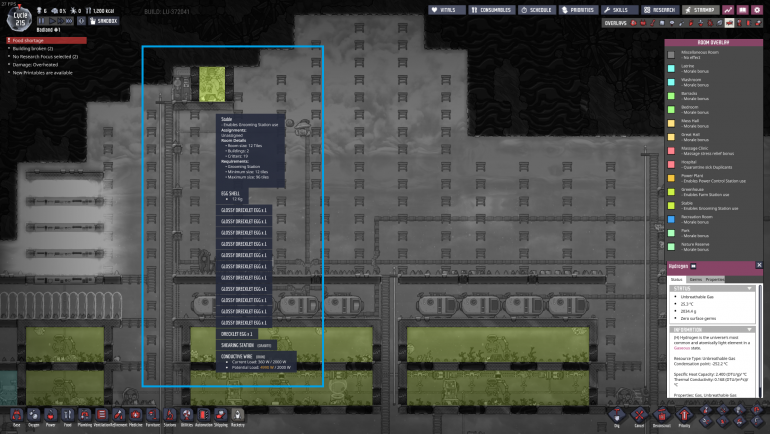770x434 pixels.
Task: Toggle the Temperature overlay
Action: click(653, 23)
